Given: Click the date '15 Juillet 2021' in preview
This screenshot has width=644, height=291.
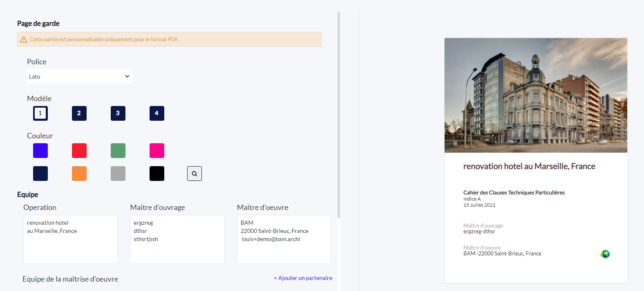Looking at the screenshot, I should tap(479, 205).
